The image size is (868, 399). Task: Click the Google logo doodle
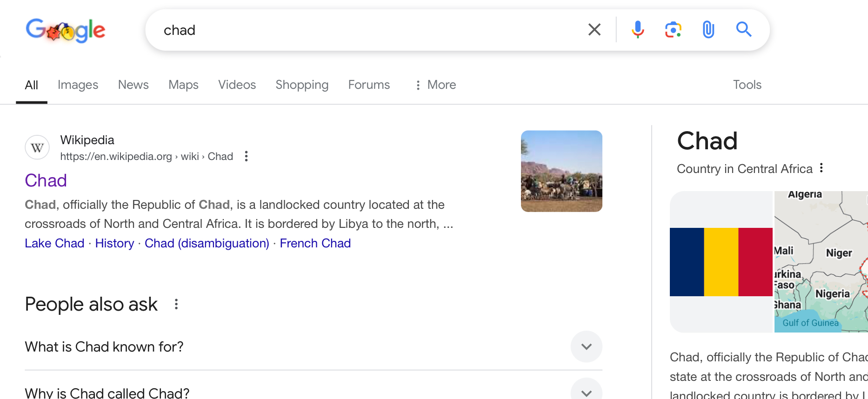click(66, 30)
